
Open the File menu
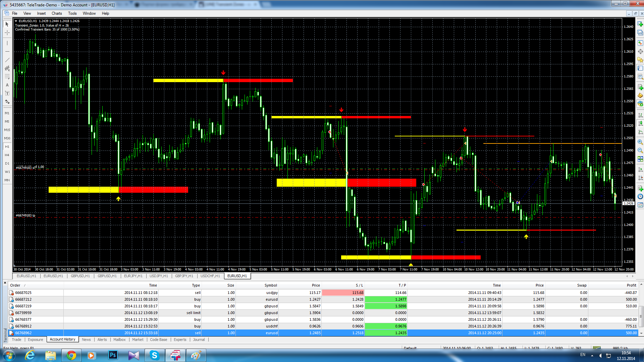tap(15, 13)
